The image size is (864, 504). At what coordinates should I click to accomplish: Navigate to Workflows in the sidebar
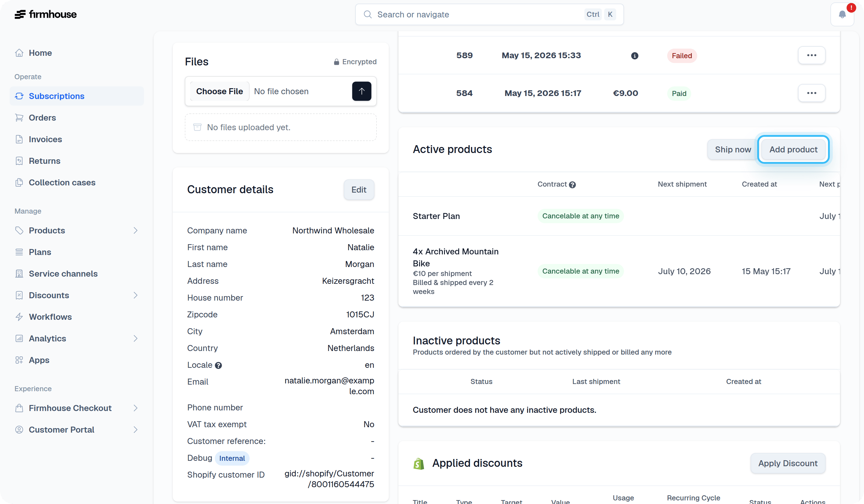tap(77, 317)
